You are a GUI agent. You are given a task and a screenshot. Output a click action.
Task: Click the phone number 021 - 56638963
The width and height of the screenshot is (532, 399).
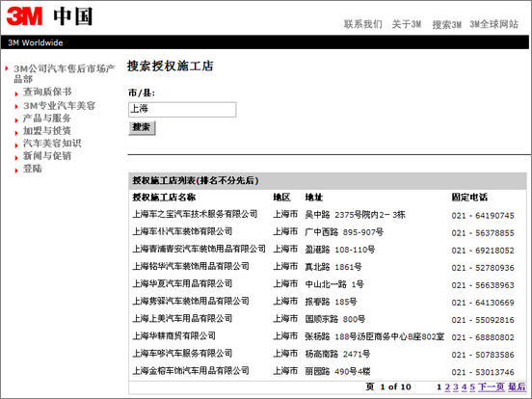pos(483,285)
